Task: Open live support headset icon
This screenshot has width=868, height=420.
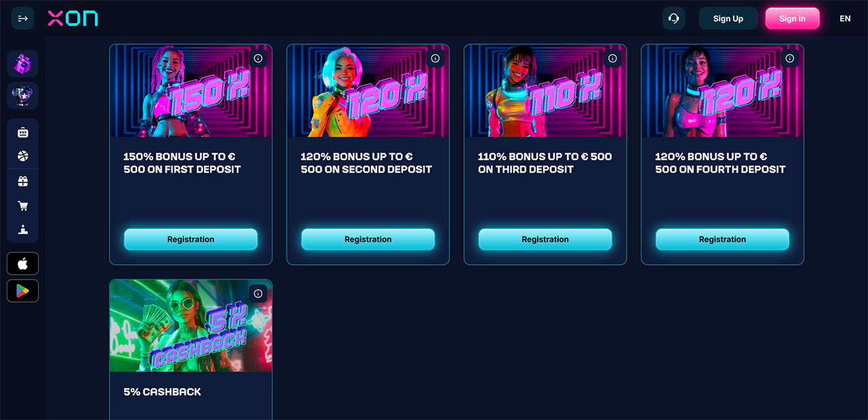Action: [673, 18]
